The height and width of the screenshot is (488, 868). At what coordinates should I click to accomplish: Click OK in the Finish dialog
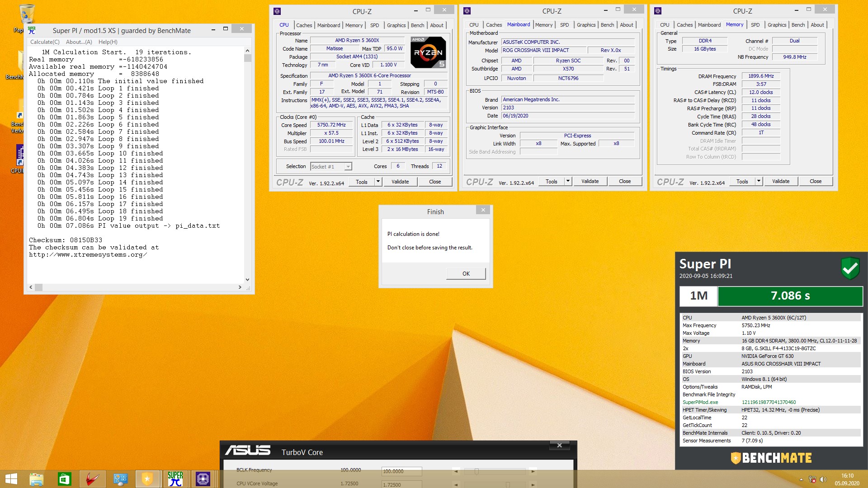466,274
